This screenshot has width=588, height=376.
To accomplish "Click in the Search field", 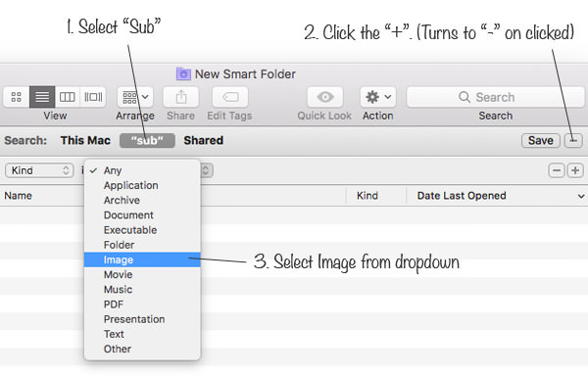I will click(x=495, y=97).
